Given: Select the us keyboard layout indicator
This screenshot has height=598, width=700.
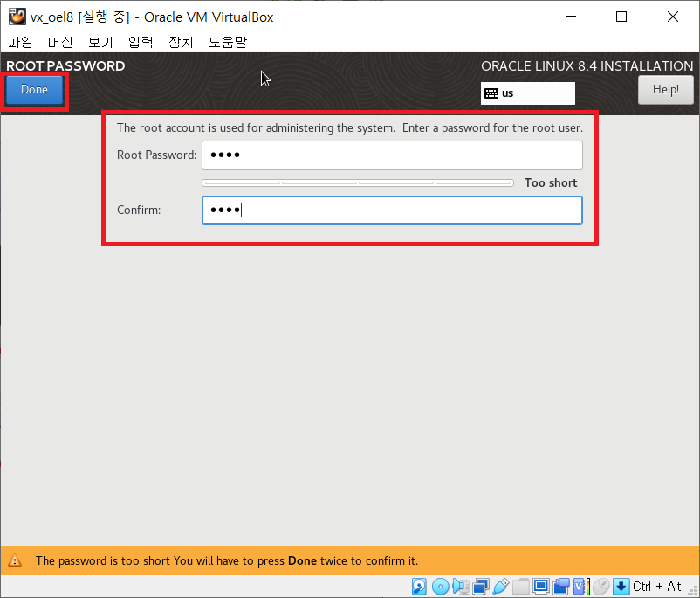Looking at the screenshot, I should pyautogui.click(x=528, y=93).
